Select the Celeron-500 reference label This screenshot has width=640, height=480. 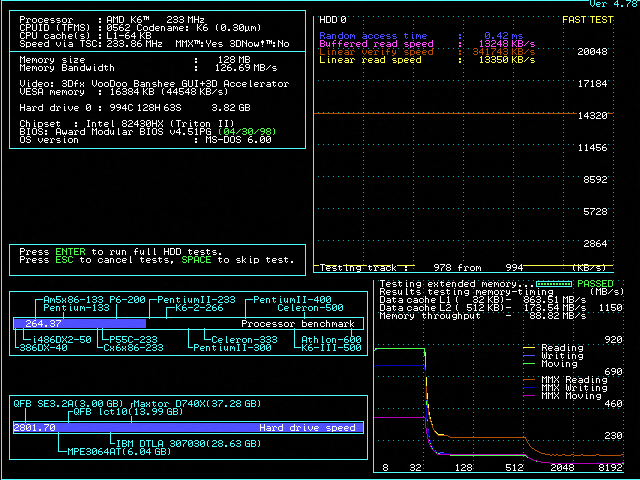pos(310,308)
